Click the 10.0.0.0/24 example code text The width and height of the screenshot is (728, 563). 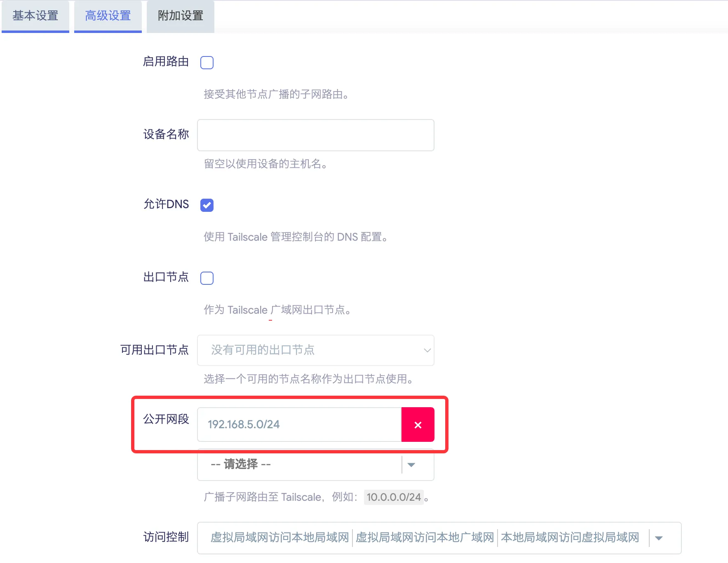[394, 497]
